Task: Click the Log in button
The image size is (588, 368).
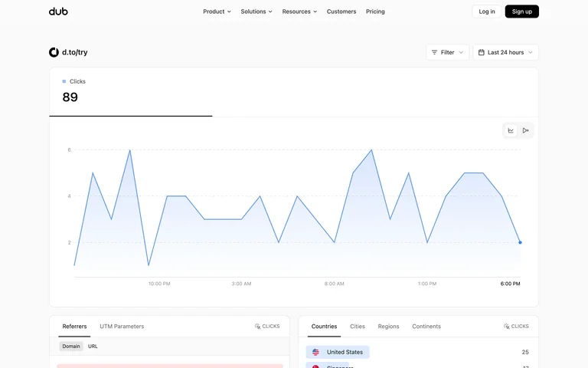Action: click(486, 11)
